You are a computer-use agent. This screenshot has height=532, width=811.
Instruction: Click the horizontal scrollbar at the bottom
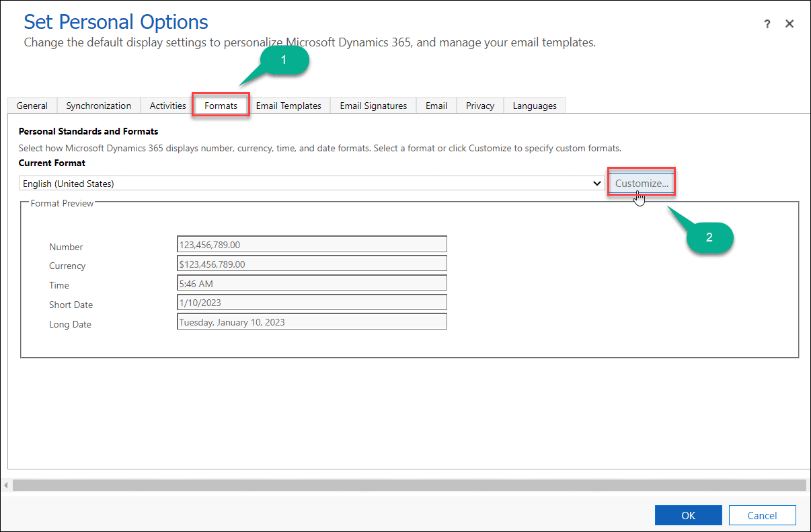click(x=403, y=484)
